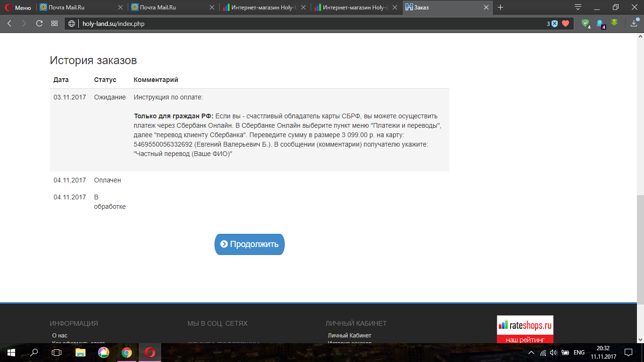Go back to the previous page
644x362 pixels.
click(9, 24)
